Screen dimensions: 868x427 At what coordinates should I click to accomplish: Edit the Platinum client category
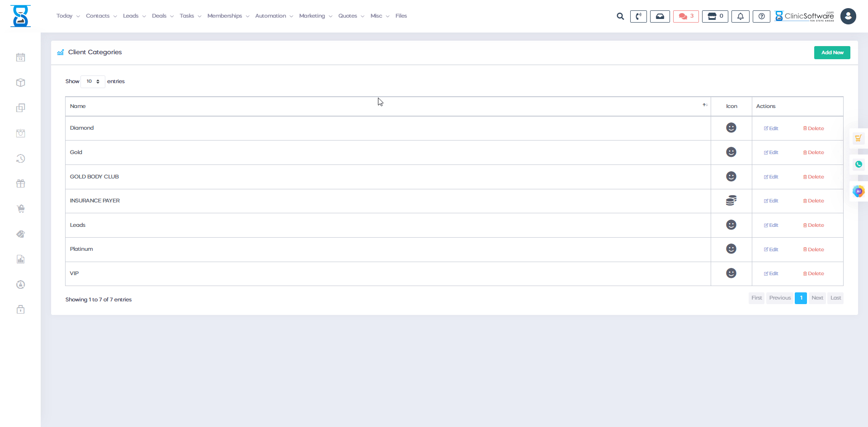click(771, 249)
